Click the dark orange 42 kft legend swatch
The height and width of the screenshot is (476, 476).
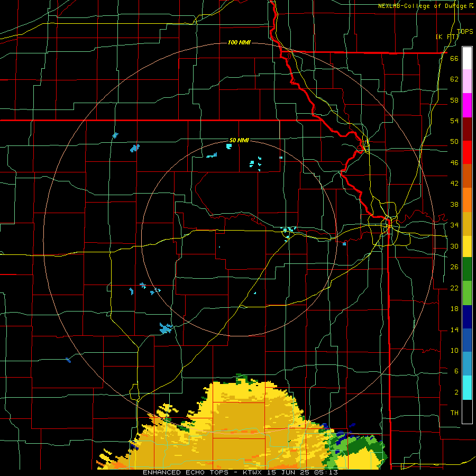[467, 176]
